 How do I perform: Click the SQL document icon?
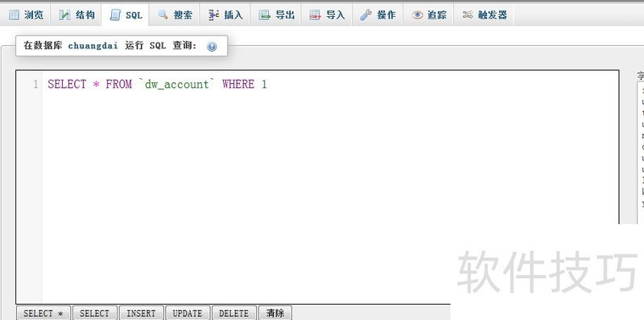[115, 15]
